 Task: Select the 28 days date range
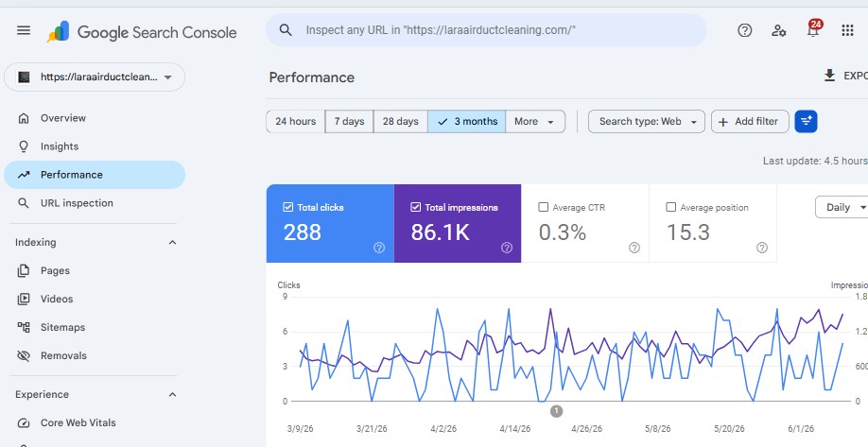400,121
